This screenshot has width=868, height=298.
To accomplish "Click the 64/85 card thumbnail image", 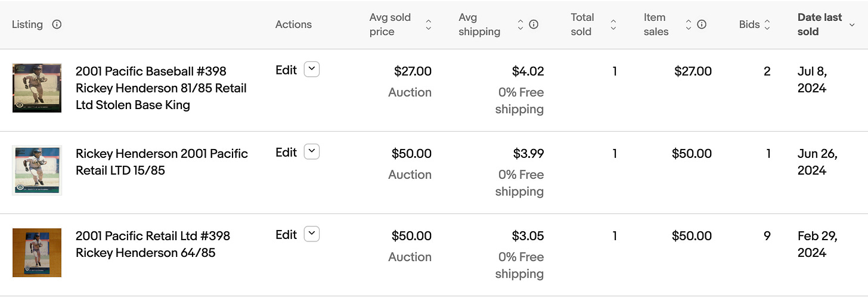I will tap(37, 252).
